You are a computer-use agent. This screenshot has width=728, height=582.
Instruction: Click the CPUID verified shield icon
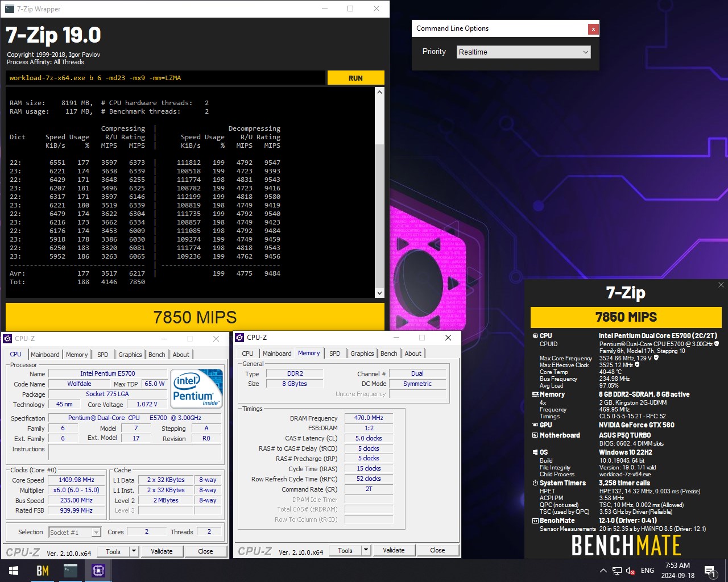pyautogui.click(x=717, y=344)
